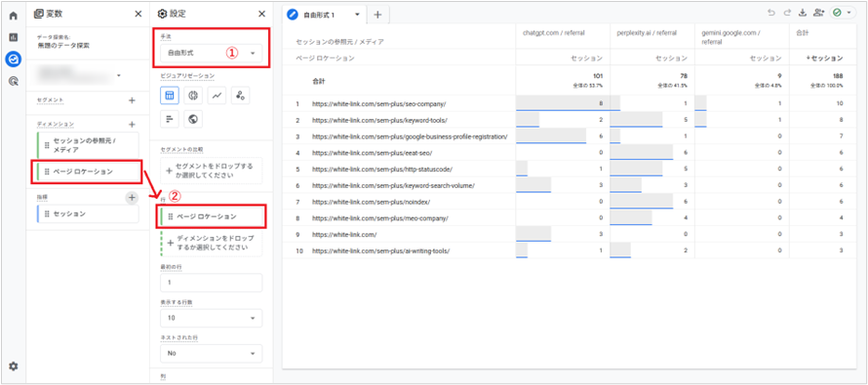Select the seo-company URL row

pyautogui.click(x=378, y=103)
